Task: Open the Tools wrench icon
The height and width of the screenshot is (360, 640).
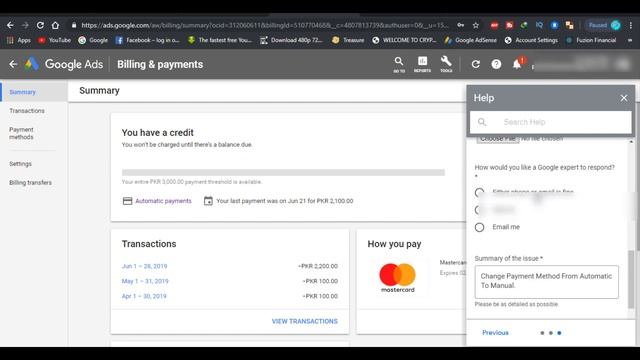Action: pyautogui.click(x=446, y=64)
